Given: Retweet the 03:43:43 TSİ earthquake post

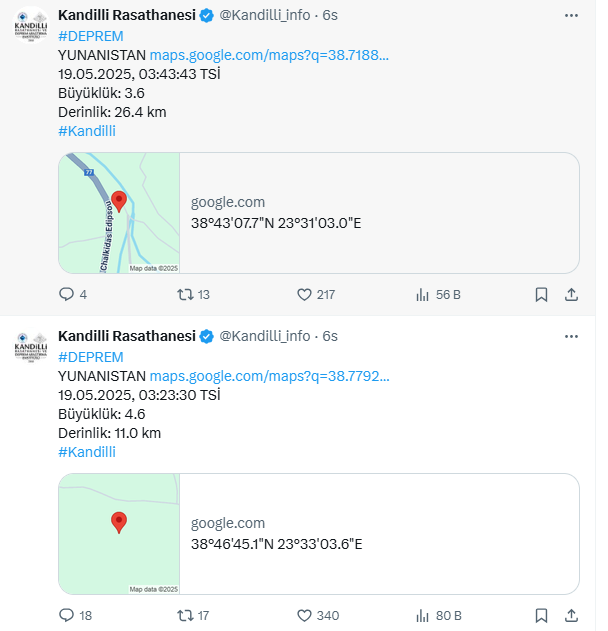Looking at the screenshot, I should 185,295.
